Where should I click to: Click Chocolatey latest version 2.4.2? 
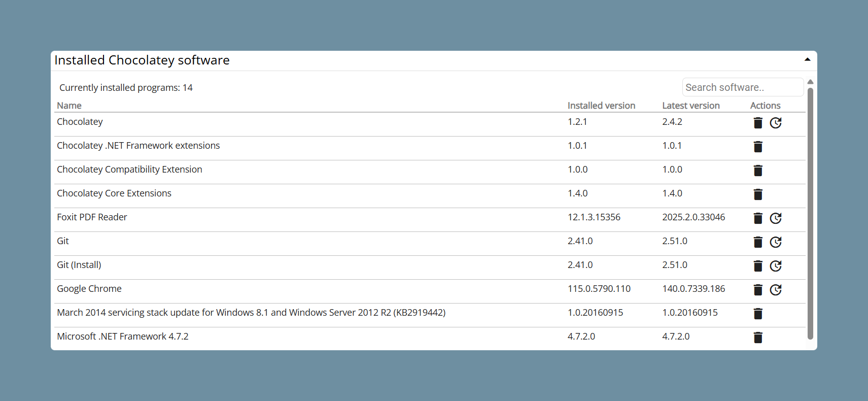click(x=672, y=122)
